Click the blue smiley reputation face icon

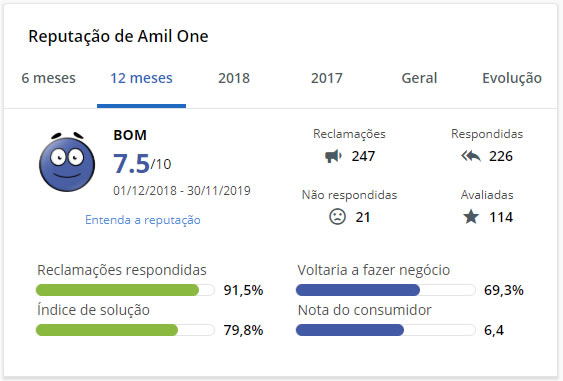click(x=67, y=162)
